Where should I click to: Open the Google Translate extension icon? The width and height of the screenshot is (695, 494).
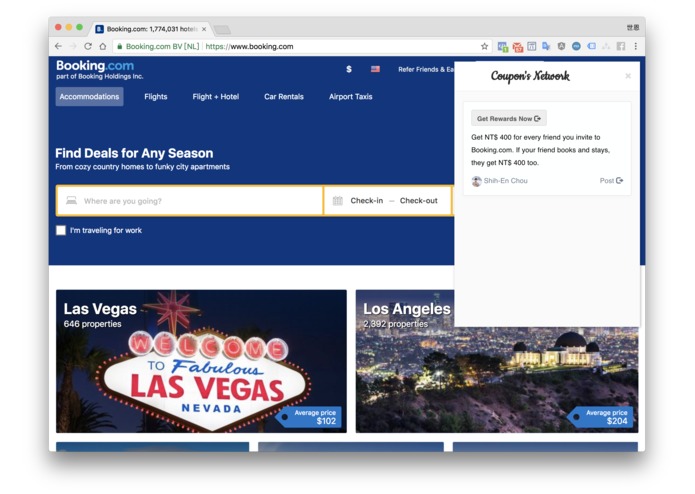point(546,46)
